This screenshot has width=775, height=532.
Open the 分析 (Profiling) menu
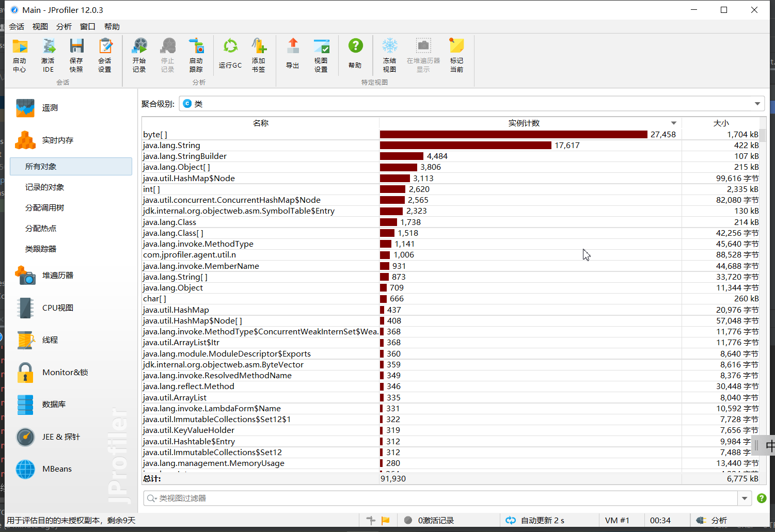point(64,27)
